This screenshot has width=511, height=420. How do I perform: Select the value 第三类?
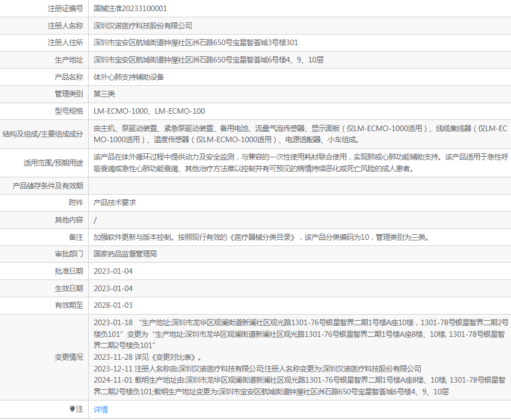[x=104, y=94]
